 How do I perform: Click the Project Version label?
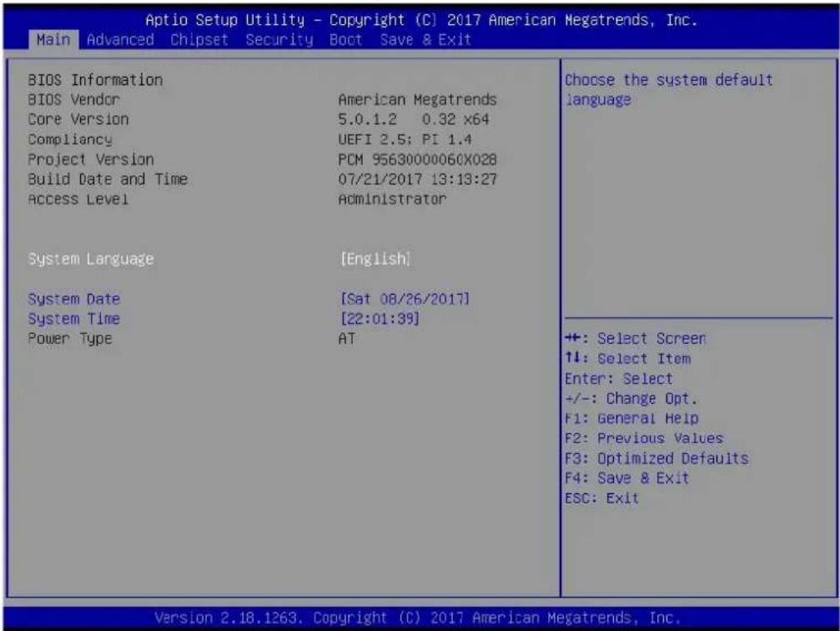[91, 159]
